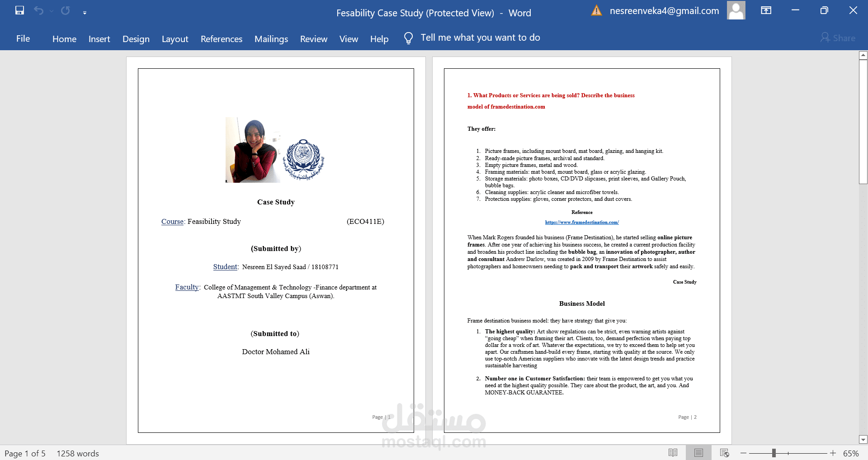Click the Page 1 of 5 status indicator

[25, 453]
